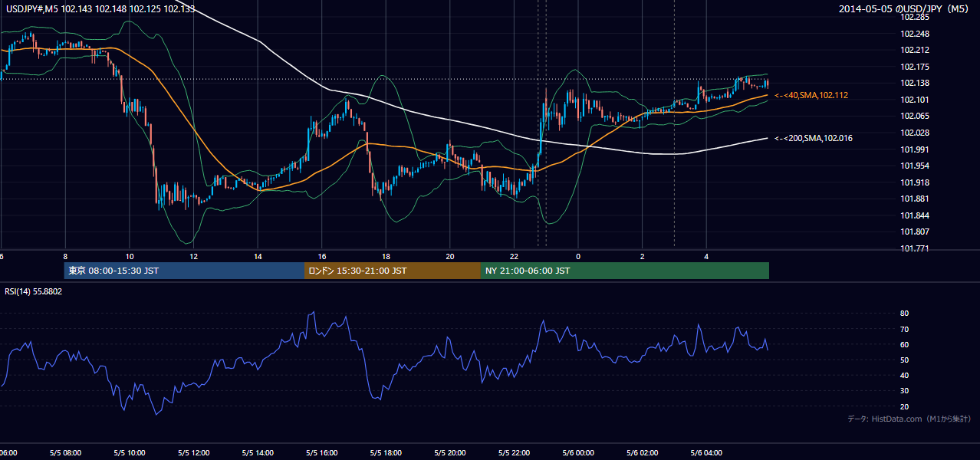This screenshot has width=980, height=460.
Task: Click hour tick 12 under the price chart
Action: pyautogui.click(x=194, y=256)
